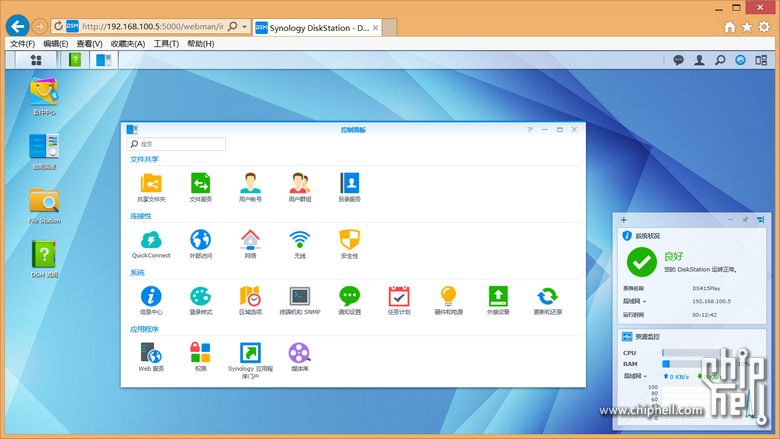Pin the widget panel
The width and height of the screenshot is (780, 439).
(745, 220)
